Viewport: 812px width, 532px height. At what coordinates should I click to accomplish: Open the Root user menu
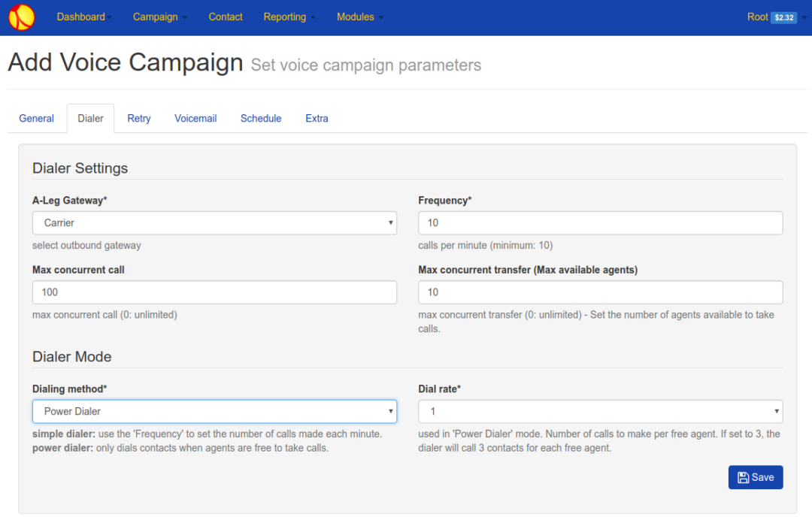pos(757,17)
